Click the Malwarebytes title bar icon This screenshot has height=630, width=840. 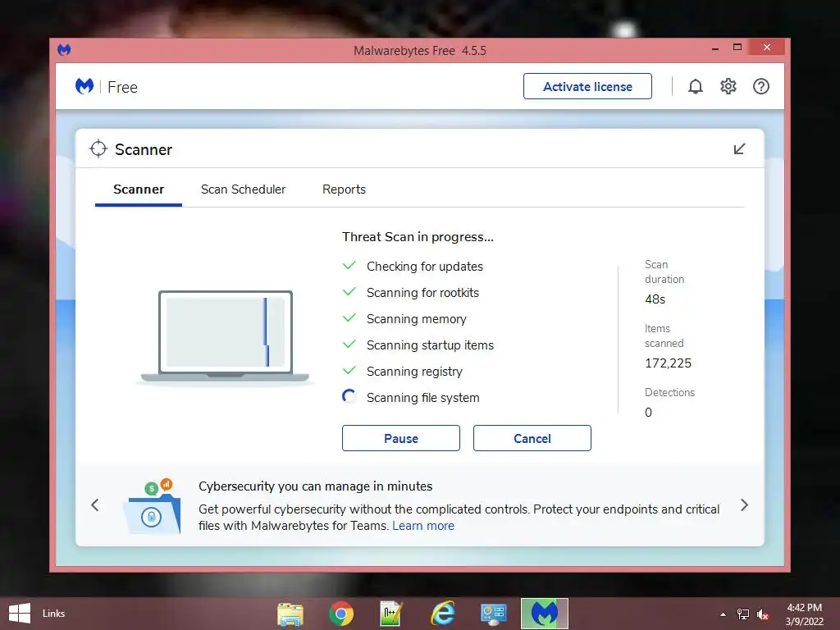pos(64,50)
